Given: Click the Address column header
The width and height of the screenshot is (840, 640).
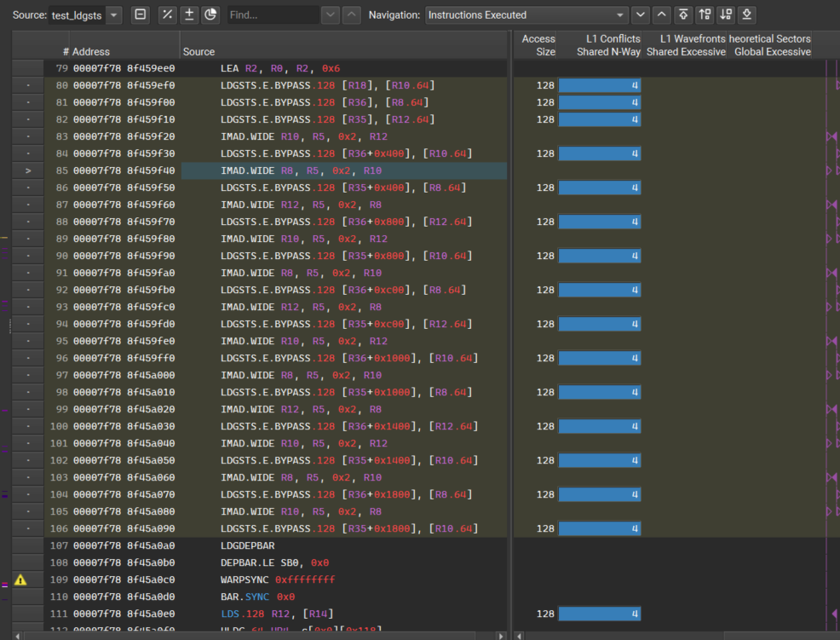Looking at the screenshot, I should 91,52.
